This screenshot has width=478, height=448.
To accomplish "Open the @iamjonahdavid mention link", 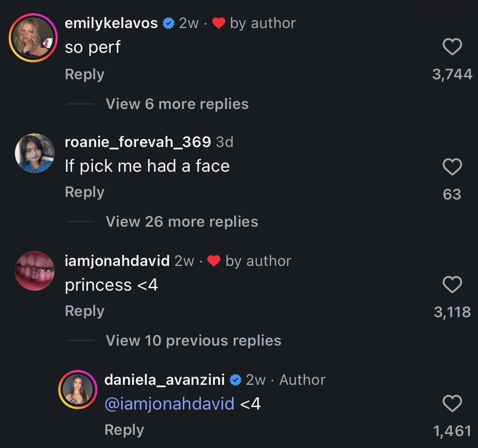I will point(169,404).
